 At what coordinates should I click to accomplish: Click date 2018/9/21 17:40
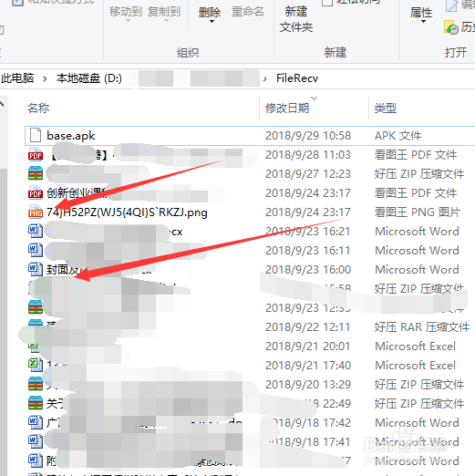coord(308,366)
